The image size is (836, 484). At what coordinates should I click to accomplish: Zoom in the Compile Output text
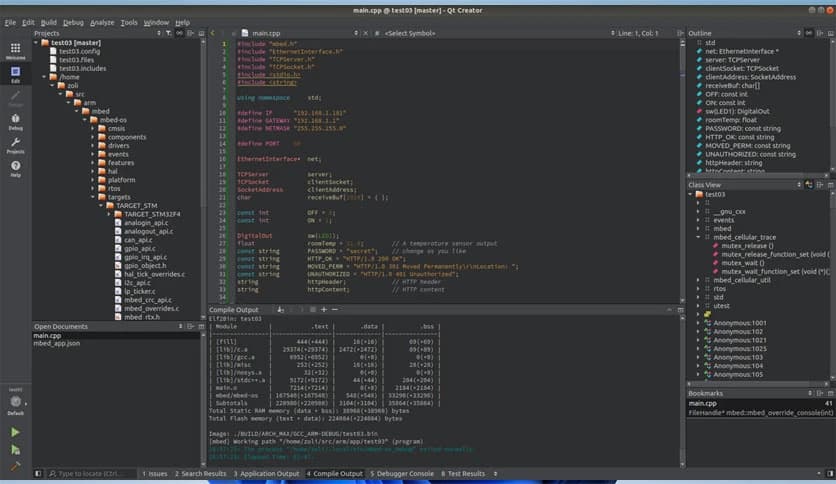pos(324,309)
